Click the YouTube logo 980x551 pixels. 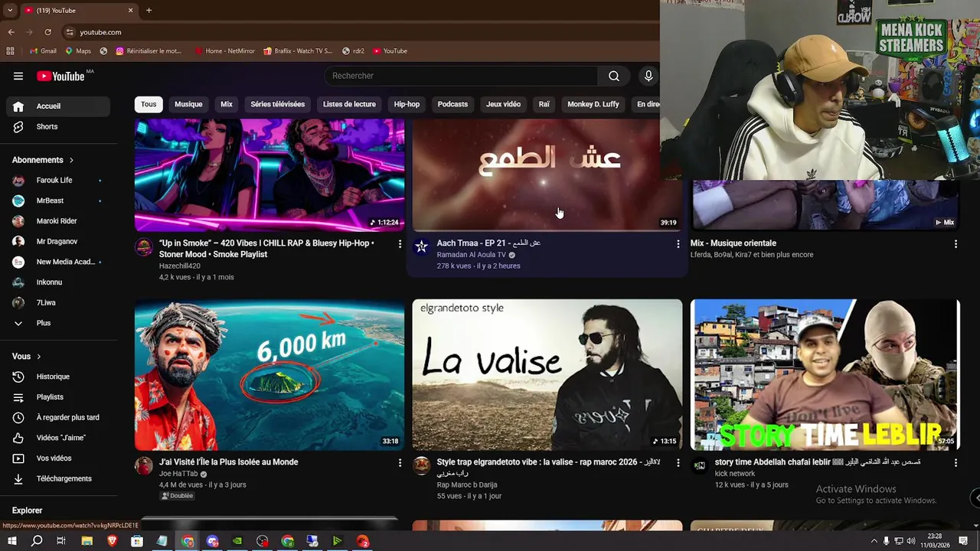click(x=61, y=76)
